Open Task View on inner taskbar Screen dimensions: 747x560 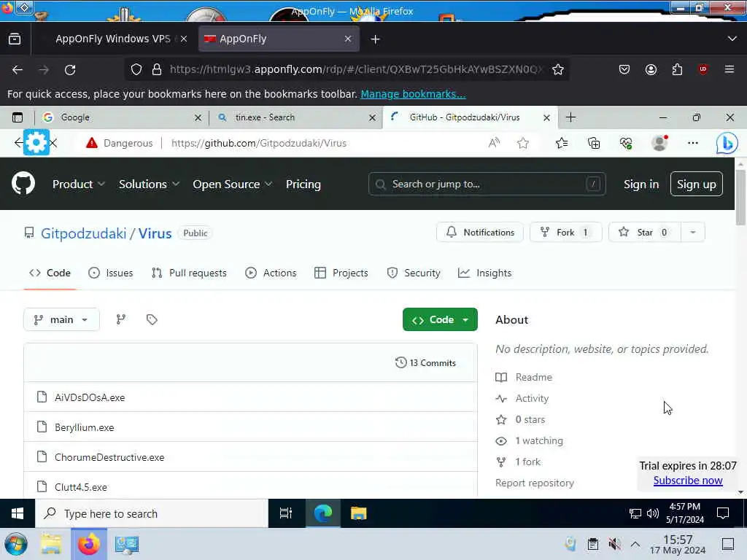pyautogui.click(x=286, y=513)
